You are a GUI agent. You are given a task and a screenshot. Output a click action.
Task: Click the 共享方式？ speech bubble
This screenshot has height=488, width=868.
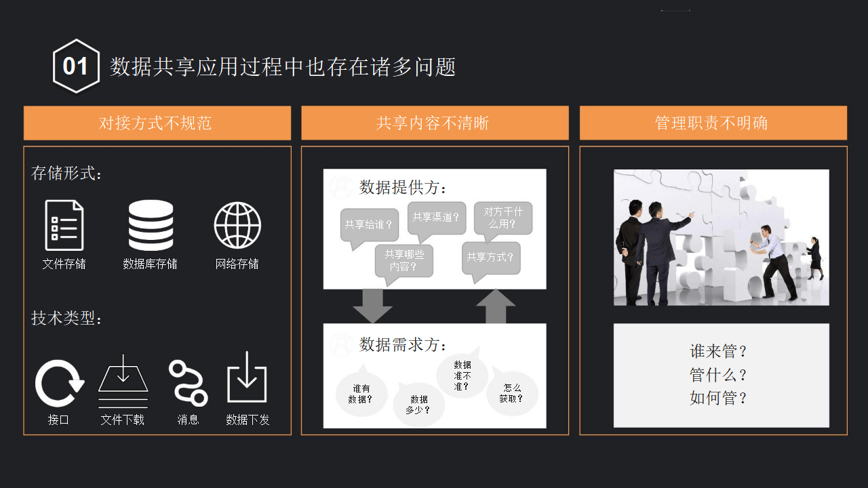pyautogui.click(x=491, y=260)
